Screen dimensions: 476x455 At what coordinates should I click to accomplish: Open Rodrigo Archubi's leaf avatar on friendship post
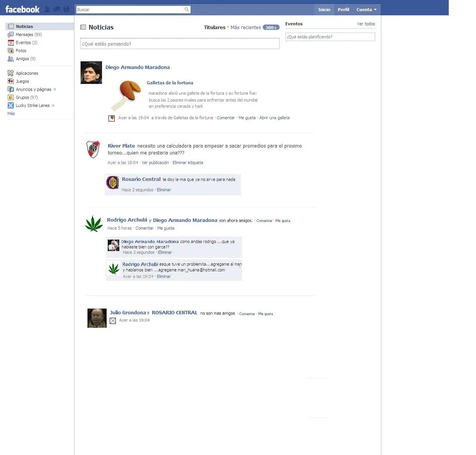[94, 223]
